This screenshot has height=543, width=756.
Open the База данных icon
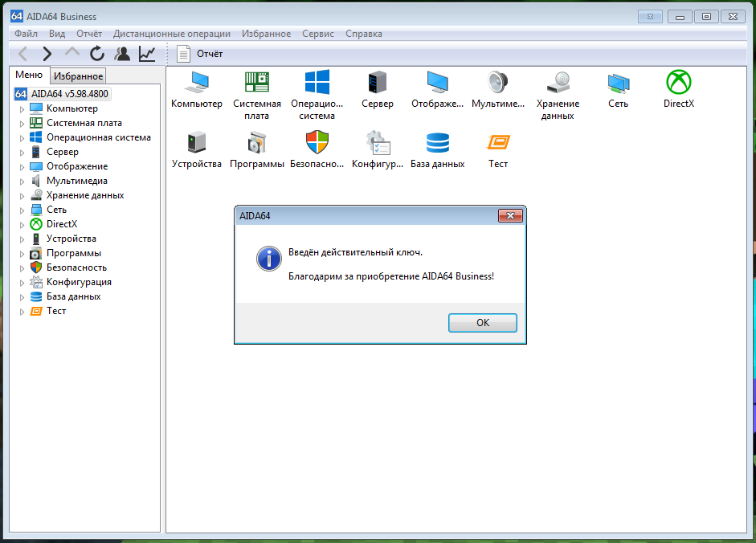pyautogui.click(x=437, y=144)
